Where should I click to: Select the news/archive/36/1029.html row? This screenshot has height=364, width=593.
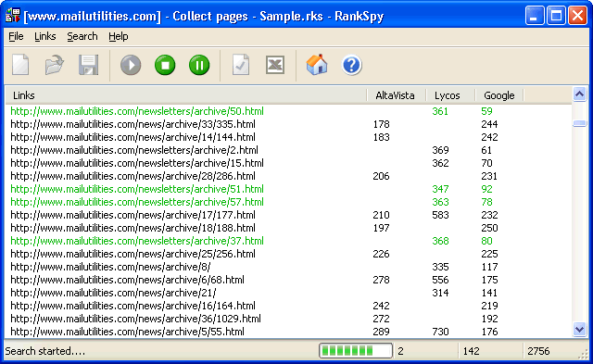(x=288, y=319)
